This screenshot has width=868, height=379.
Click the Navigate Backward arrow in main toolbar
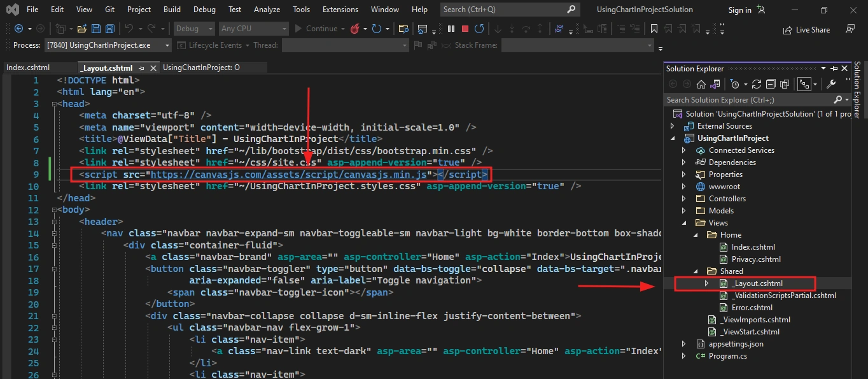click(x=18, y=29)
